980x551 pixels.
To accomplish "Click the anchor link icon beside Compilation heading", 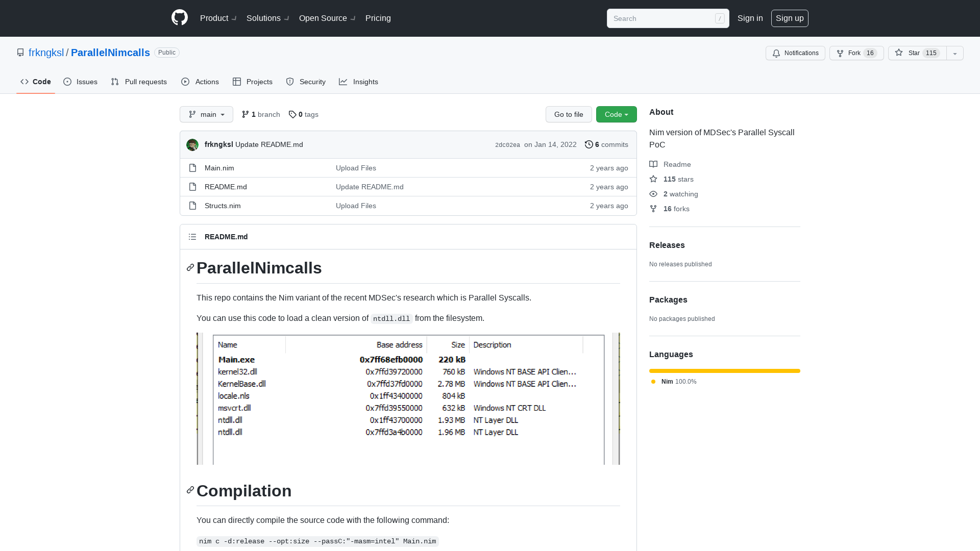I will pyautogui.click(x=190, y=490).
